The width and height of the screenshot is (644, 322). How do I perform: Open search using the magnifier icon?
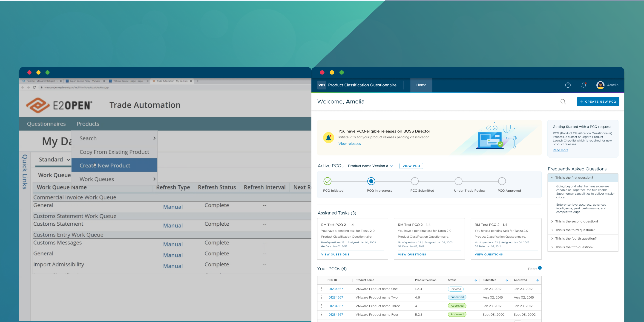coord(563,101)
